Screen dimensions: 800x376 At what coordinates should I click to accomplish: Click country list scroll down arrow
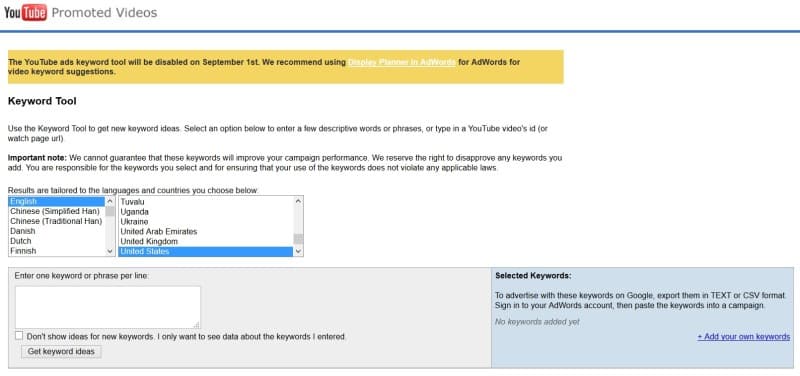coord(298,252)
